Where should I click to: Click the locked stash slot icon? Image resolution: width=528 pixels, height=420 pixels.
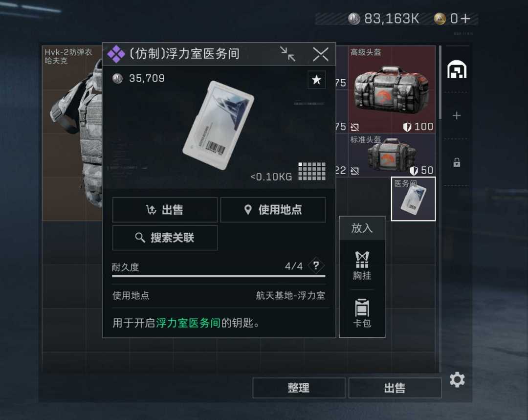(457, 162)
